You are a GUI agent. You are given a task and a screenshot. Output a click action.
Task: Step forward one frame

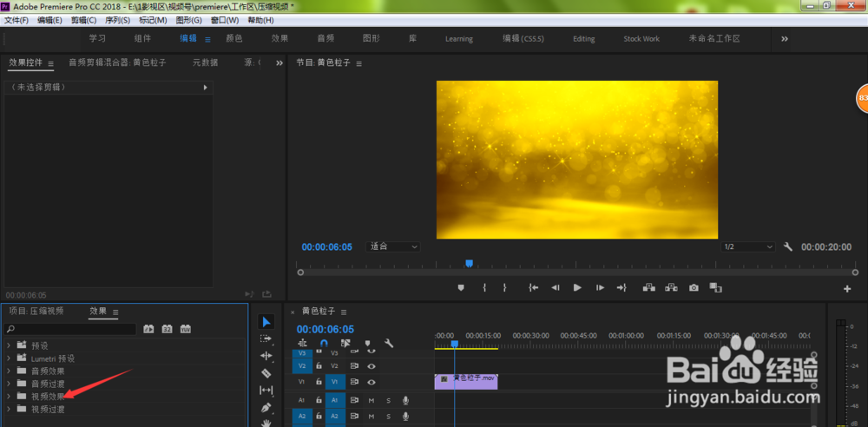coord(600,287)
